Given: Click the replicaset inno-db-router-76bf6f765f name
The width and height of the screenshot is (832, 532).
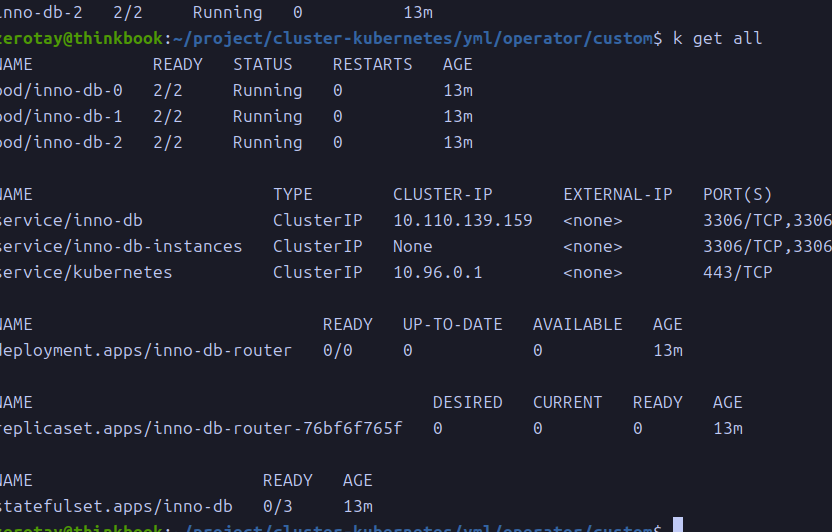Looking at the screenshot, I should pyautogui.click(x=200, y=428).
